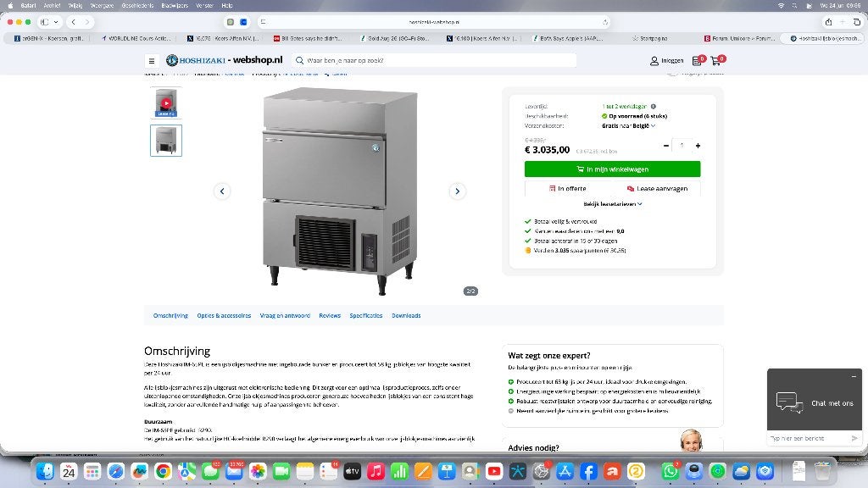Show the Safari tab overview
868x488 pixels.
857,22
